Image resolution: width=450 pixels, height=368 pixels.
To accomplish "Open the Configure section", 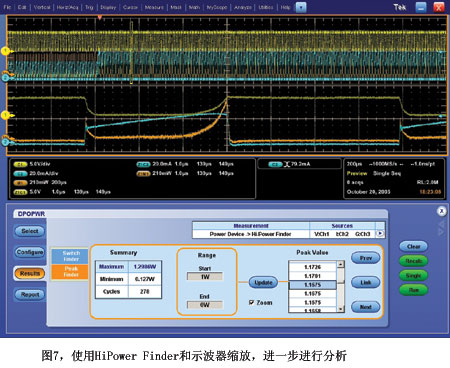I will (30, 252).
